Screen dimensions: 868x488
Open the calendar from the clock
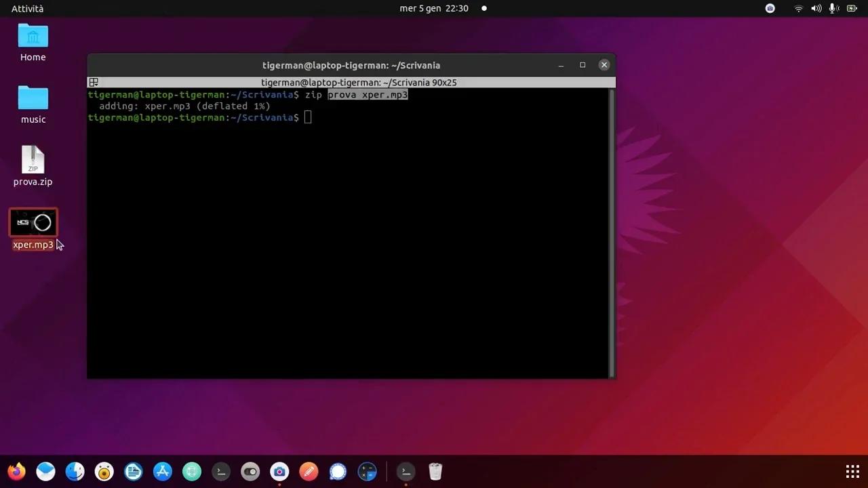pyautogui.click(x=434, y=8)
